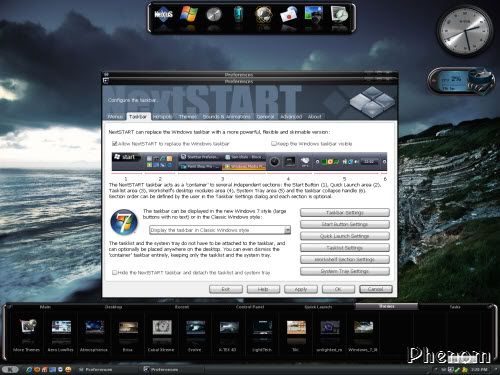Open the shelf's Control Panel tab

[x=250, y=307]
